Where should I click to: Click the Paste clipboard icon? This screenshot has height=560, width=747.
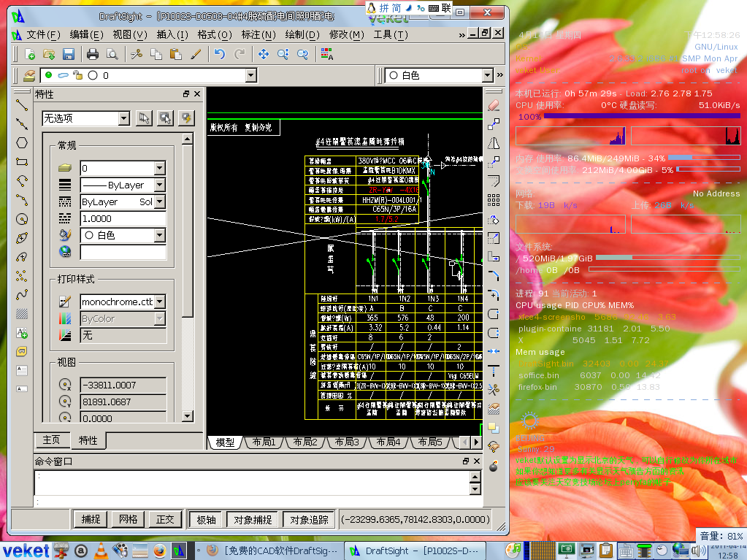click(x=176, y=54)
